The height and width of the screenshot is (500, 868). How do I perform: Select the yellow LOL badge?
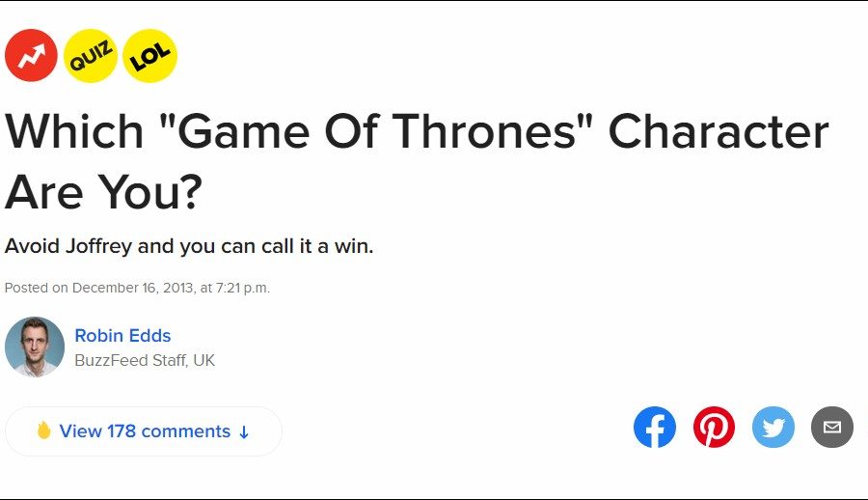tap(150, 56)
